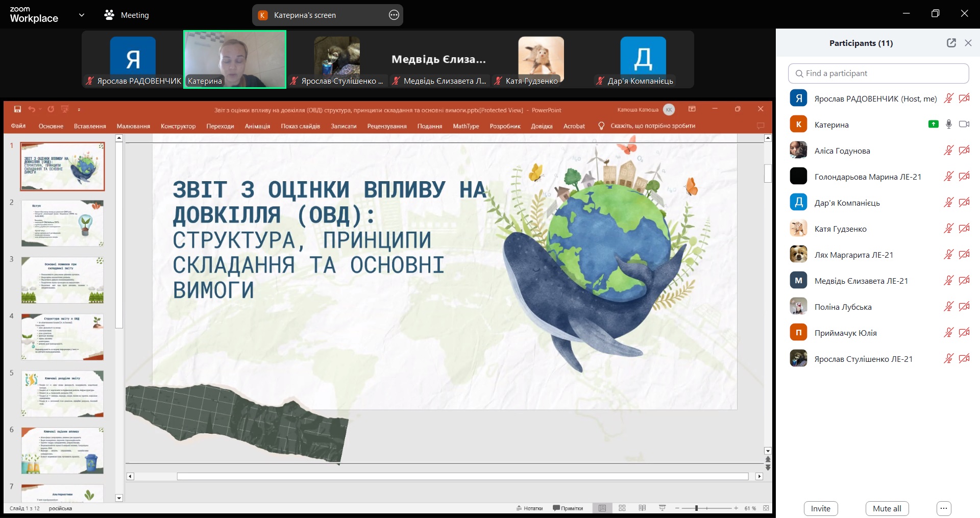980x518 pixels.
Task: Open more options ellipsis in Participants
Action: point(944,508)
